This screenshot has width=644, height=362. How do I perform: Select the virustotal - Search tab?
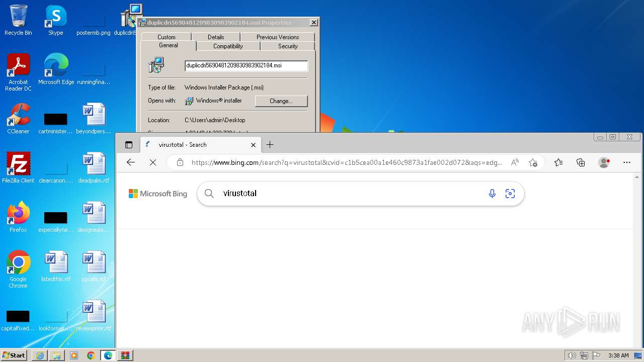[x=200, y=145]
